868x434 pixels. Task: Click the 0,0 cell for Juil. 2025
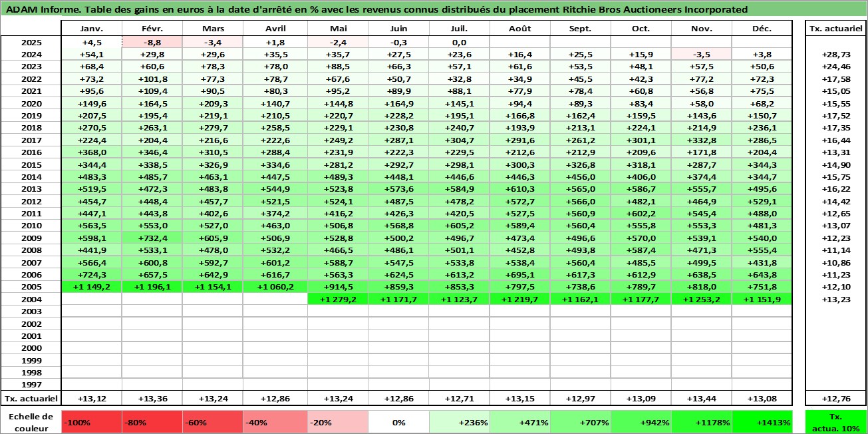(x=460, y=42)
